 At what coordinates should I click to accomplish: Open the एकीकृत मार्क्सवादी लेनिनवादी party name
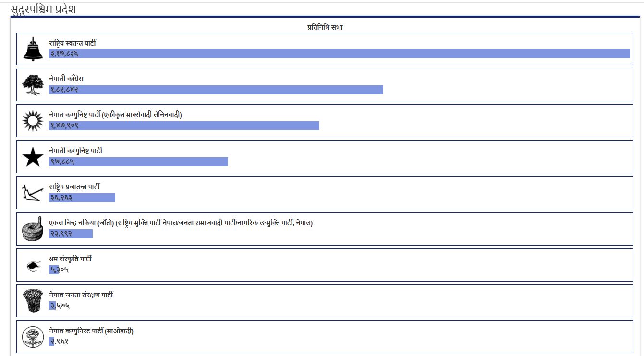point(115,115)
